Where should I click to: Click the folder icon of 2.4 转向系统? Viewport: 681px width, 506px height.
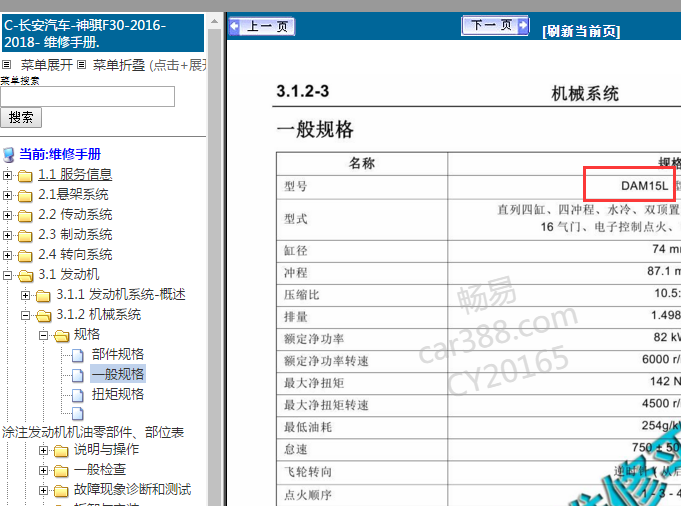pyautogui.click(x=25, y=256)
